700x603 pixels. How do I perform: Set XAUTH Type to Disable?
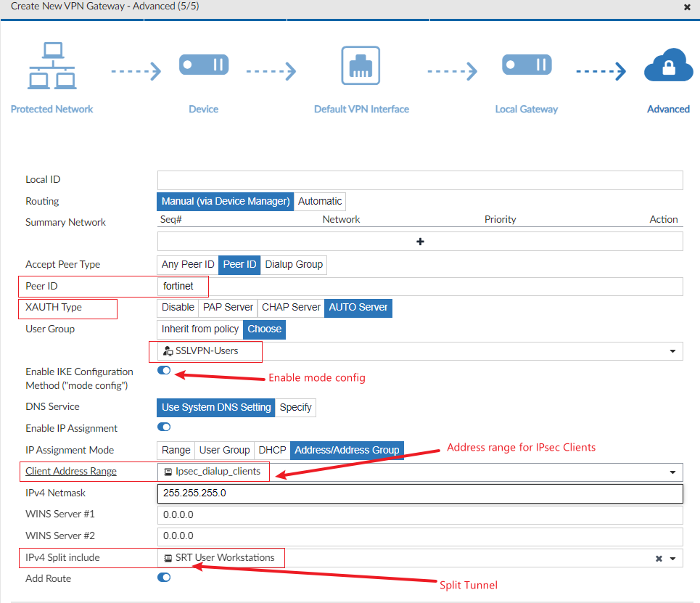click(x=178, y=308)
